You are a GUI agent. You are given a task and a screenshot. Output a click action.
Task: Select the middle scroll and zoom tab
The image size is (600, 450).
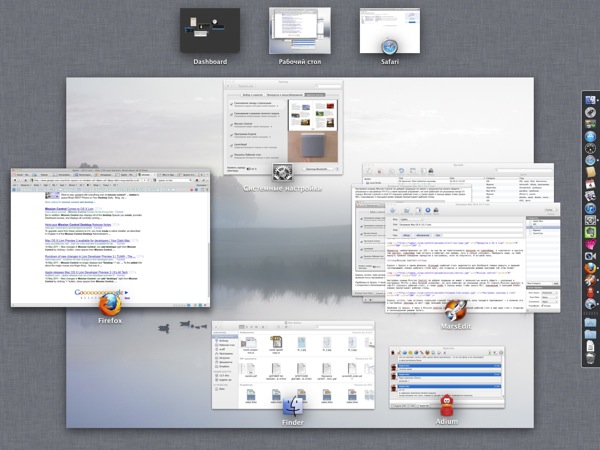coord(284,95)
